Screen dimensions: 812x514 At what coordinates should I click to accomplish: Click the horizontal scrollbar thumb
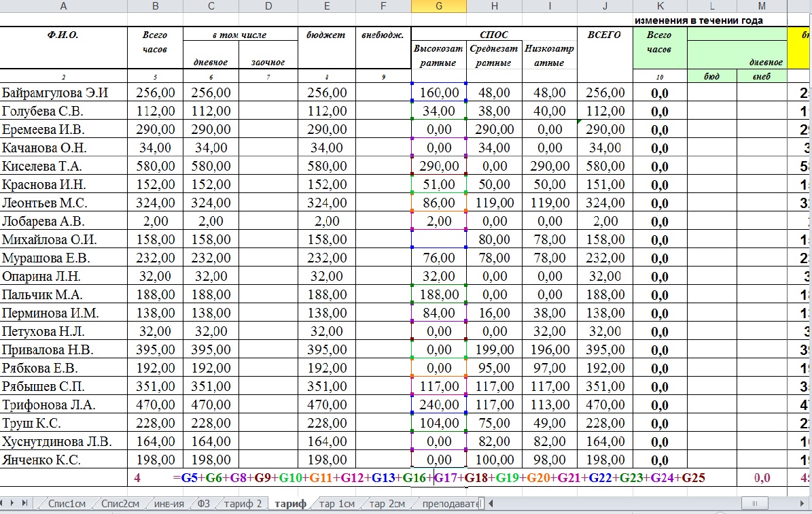coord(755,502)
